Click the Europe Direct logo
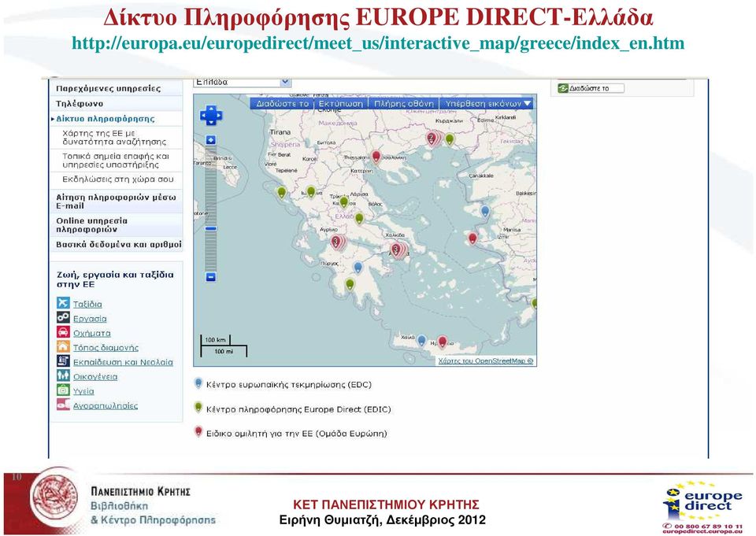 (x=702, y=506)
